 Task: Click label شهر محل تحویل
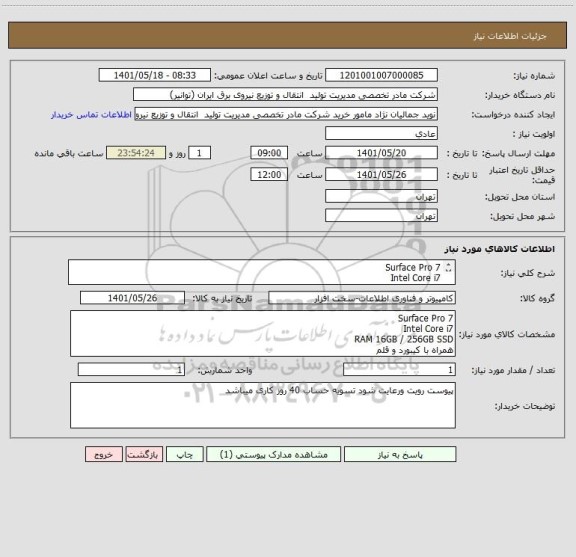(x=522, y=216)
